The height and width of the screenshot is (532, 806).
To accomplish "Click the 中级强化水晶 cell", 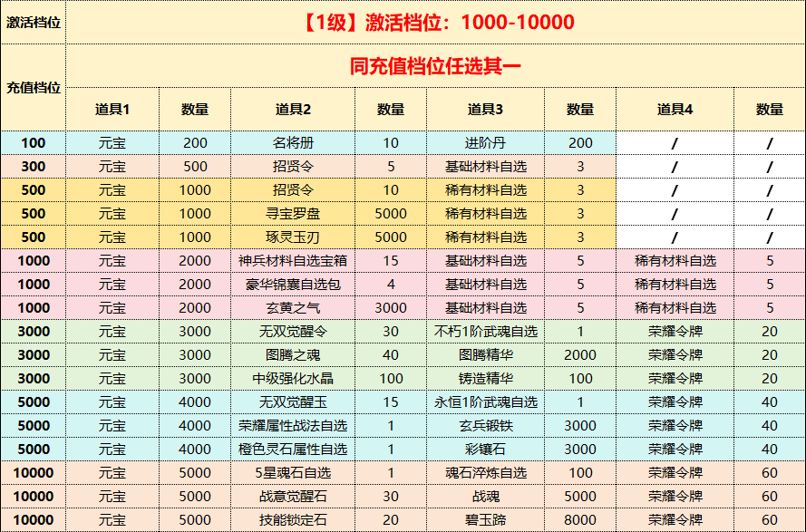I will point(293,379).
